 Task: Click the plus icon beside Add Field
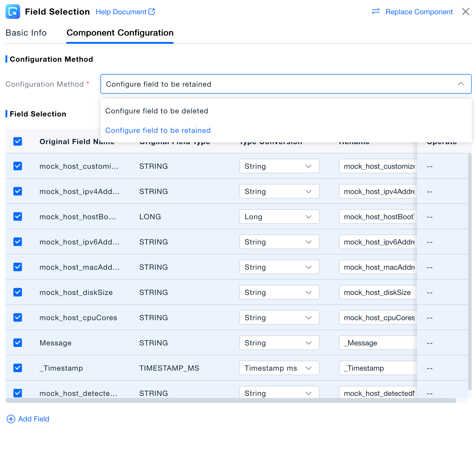[11, 419]
